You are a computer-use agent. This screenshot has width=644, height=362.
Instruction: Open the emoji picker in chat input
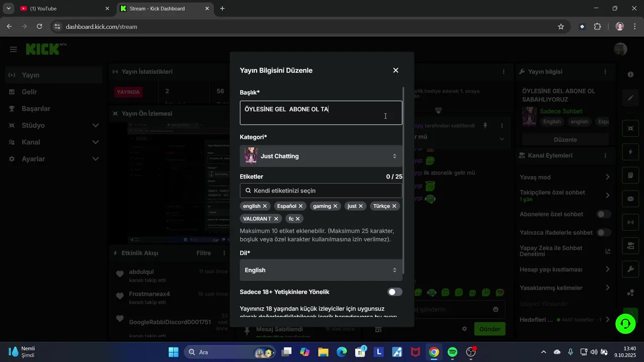(496, 310)
